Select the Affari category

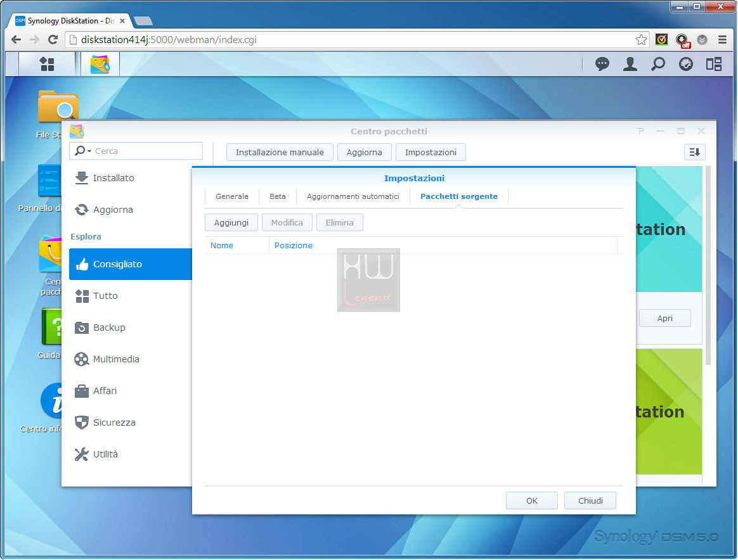pyautogui.click(x=131, y=391)
